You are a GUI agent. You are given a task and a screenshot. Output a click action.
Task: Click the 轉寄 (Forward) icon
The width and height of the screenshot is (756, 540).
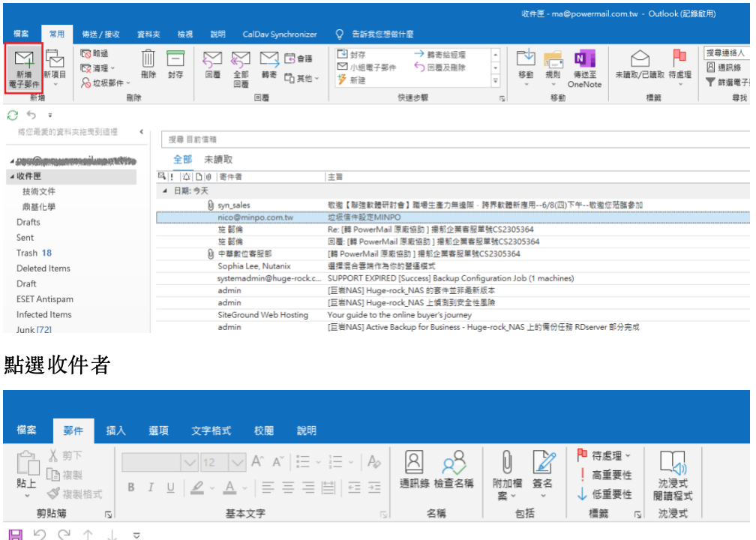269,59
